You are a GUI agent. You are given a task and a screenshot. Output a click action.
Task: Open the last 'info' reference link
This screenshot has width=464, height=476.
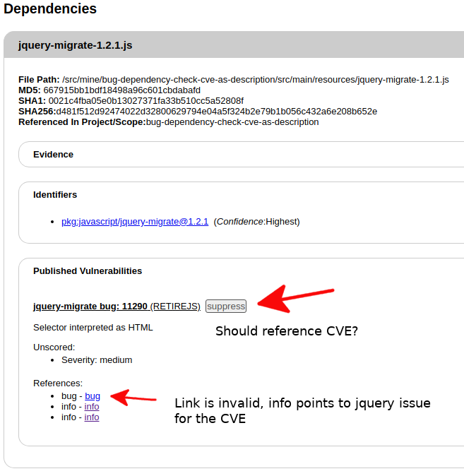pos(92,417)
